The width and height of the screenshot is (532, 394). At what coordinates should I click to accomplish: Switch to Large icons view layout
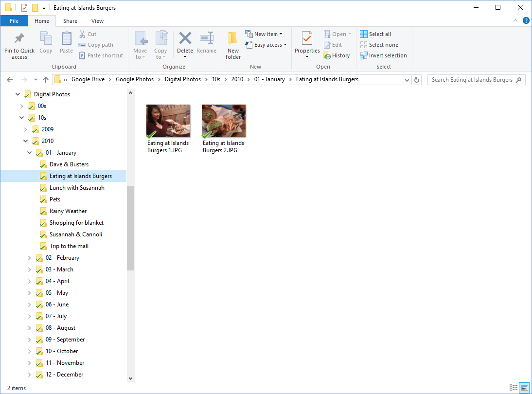click(525, 388)
